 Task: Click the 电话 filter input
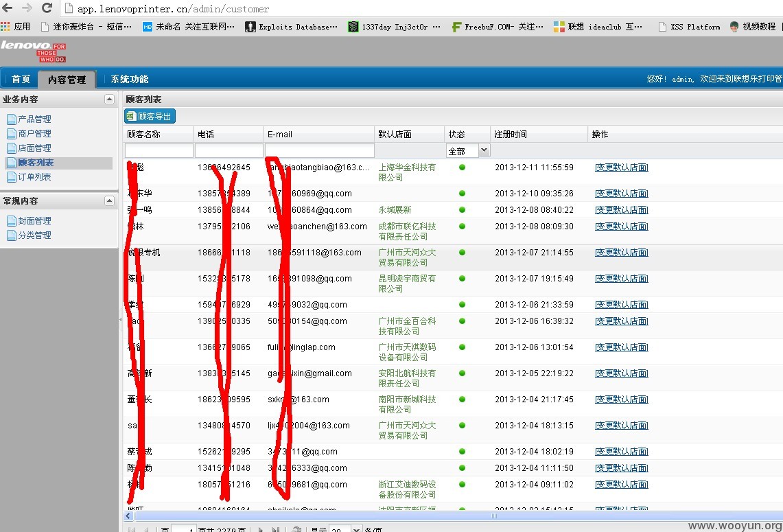point(229,150)
